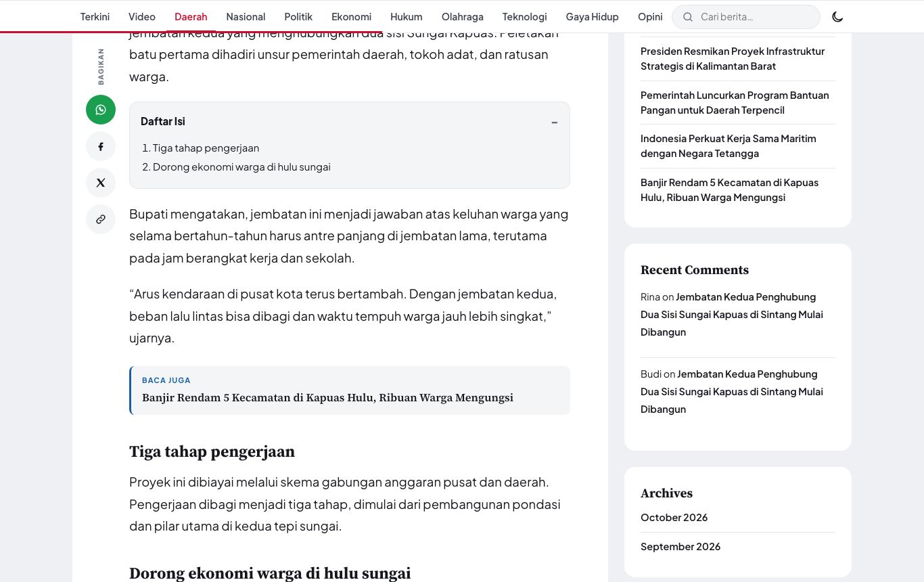Screen dimensions: 924x582
Task: Navigate to the Teknologi section
Action: 524,17
